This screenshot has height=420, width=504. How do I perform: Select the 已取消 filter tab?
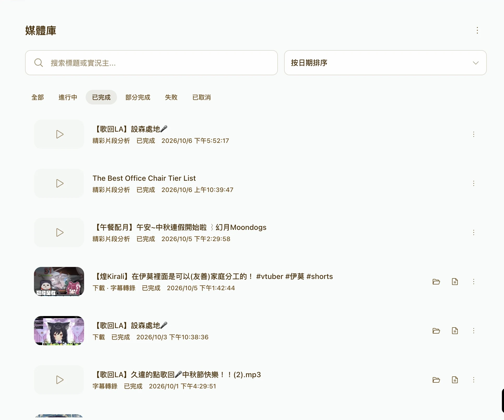click(x=202, y=97)
